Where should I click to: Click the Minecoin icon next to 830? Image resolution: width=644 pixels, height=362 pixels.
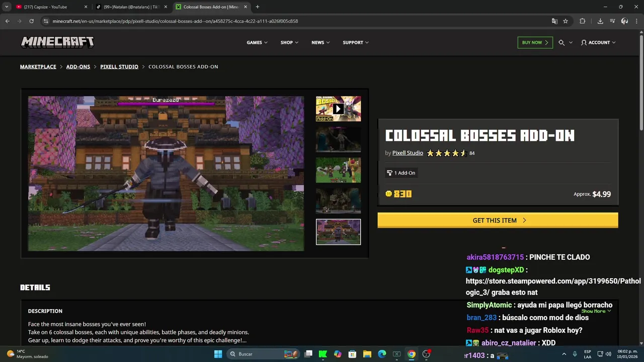tap(388, 194)
